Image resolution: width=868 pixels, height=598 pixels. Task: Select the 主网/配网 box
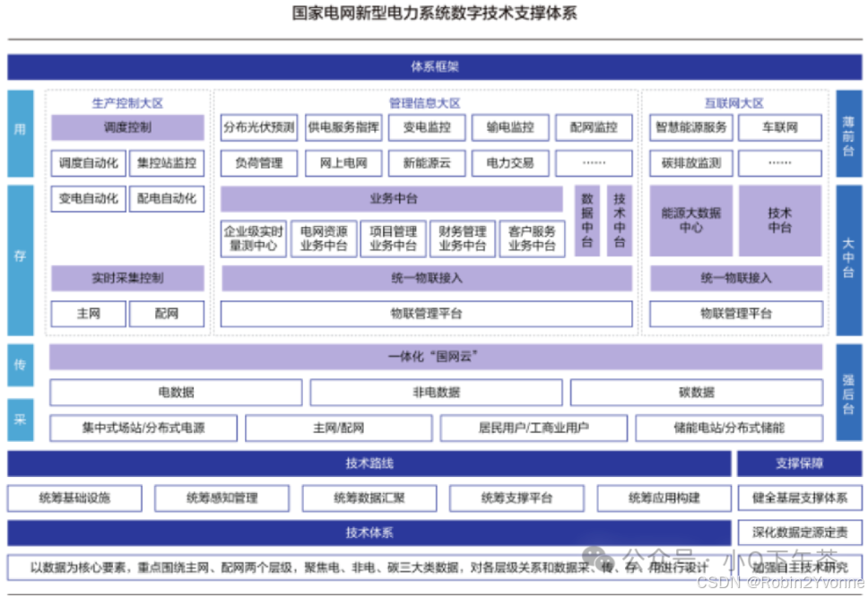tap(339, 428)
